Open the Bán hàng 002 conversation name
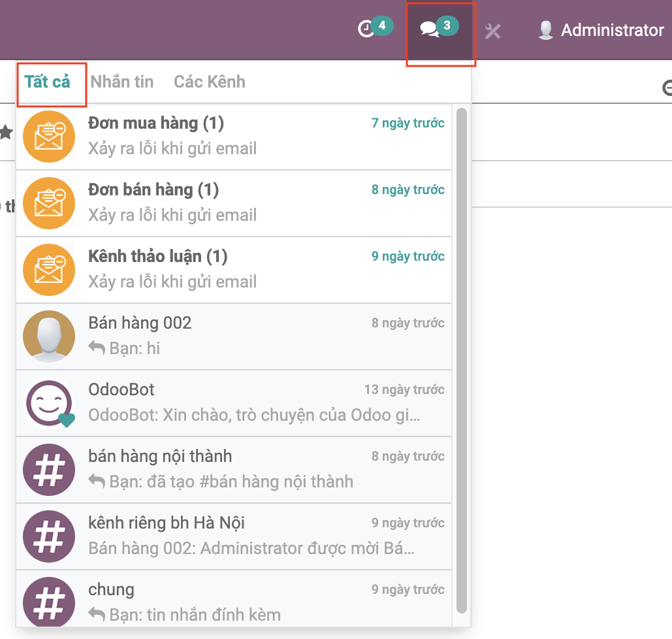672x639 pixels. click(140, 323)
